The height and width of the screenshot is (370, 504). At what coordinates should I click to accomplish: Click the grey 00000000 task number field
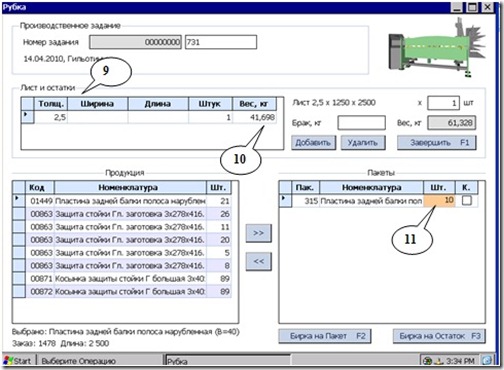(135, 42)
